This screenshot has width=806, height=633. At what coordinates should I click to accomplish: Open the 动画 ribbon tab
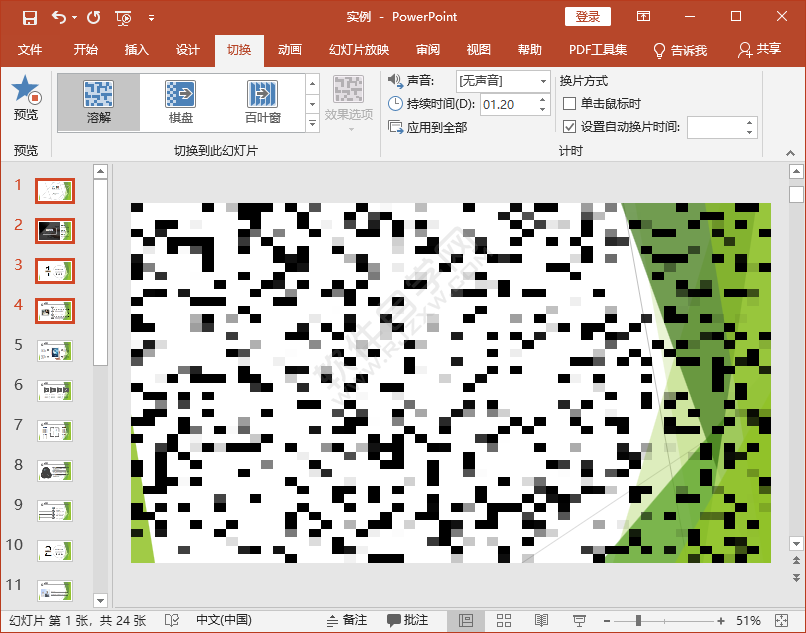[290, 50]
